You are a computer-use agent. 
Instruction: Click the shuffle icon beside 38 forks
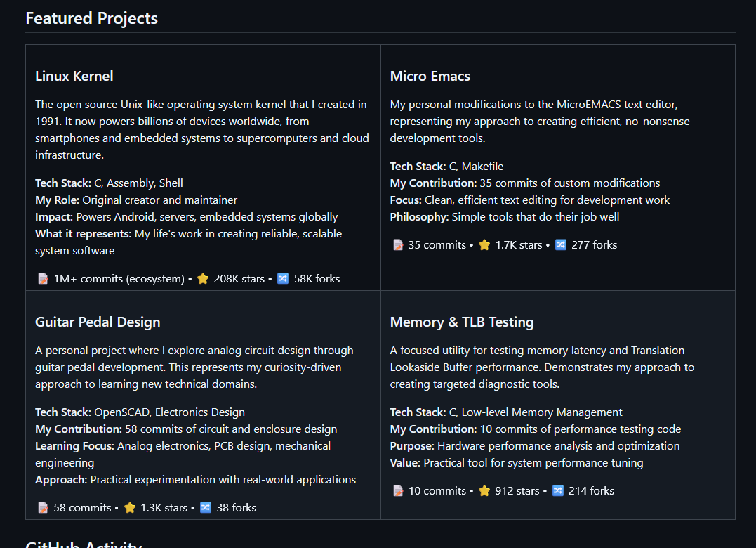pos(206,508)
